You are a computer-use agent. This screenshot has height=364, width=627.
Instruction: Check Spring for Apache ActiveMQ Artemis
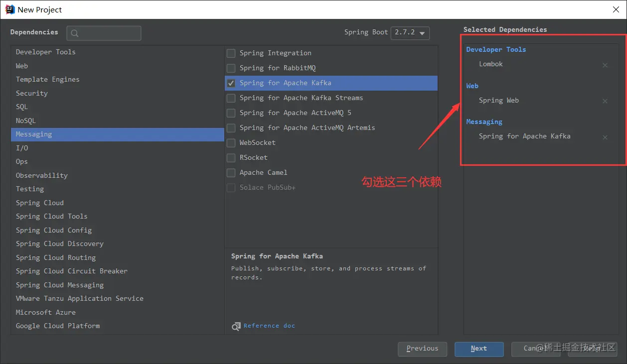231,128
